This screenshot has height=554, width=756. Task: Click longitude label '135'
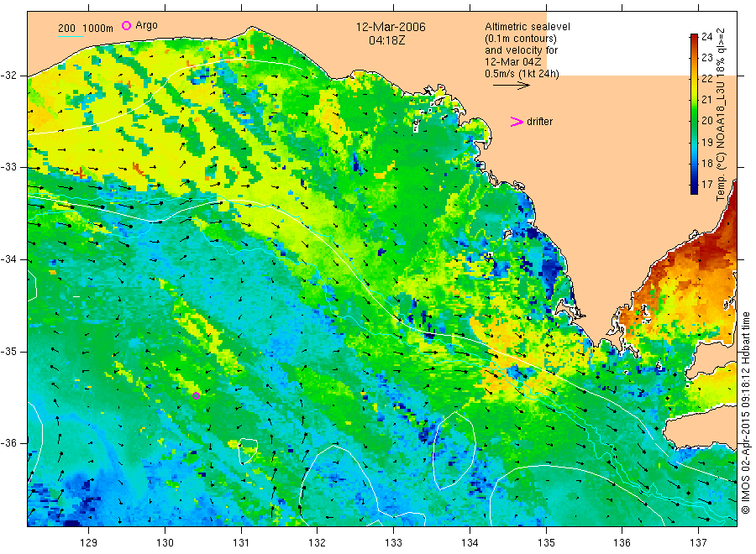[x=546, y=543]
